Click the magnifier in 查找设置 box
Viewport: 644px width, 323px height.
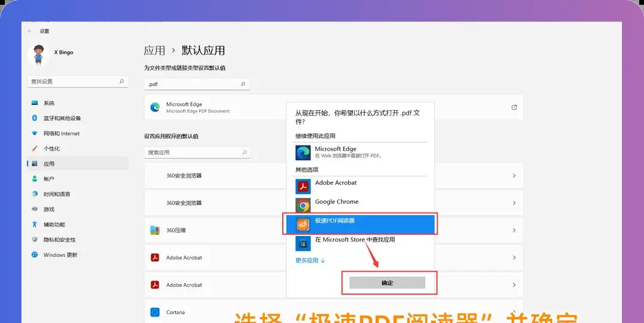click(122, 81)
